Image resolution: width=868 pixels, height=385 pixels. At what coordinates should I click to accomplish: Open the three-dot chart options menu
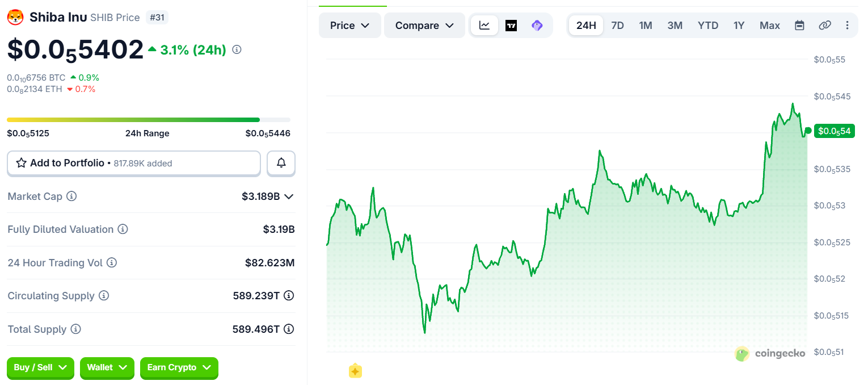click(848, 26)
